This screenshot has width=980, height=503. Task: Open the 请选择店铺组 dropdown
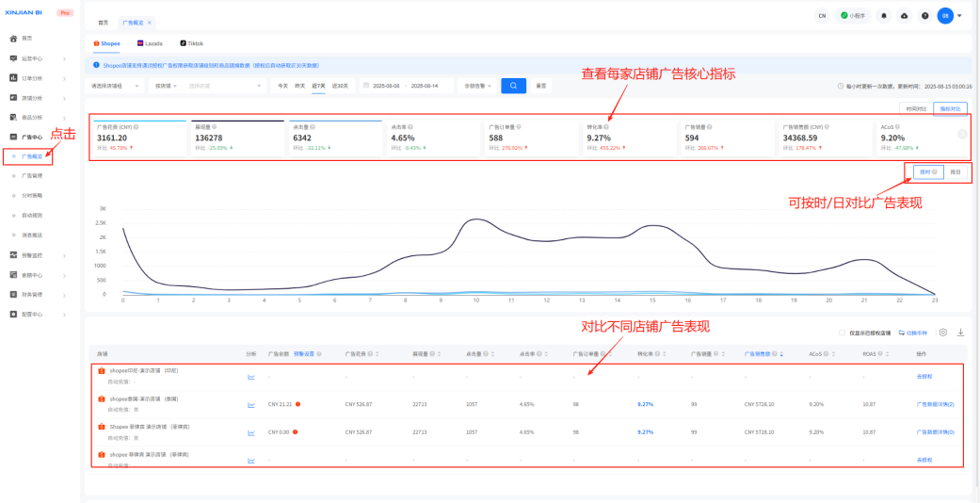tap(115, 86)
